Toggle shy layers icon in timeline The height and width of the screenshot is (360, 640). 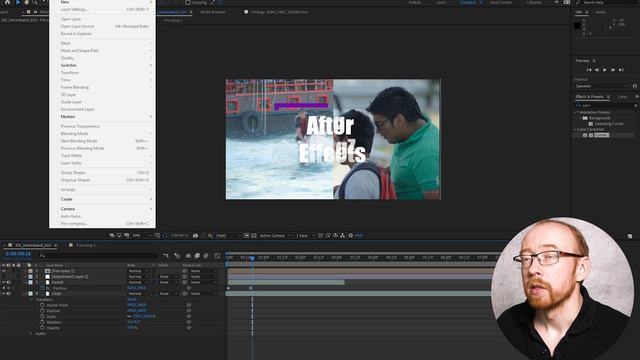[x=188, y=256]
